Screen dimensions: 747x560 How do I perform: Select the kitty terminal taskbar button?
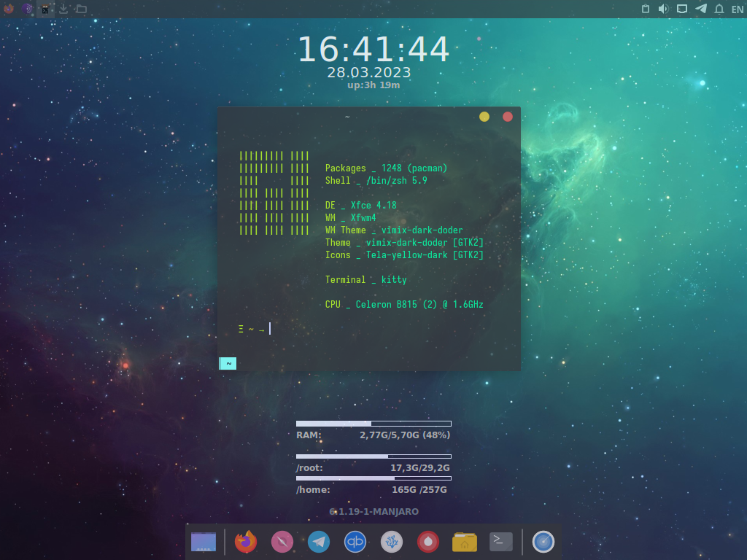tap(45, 9)
